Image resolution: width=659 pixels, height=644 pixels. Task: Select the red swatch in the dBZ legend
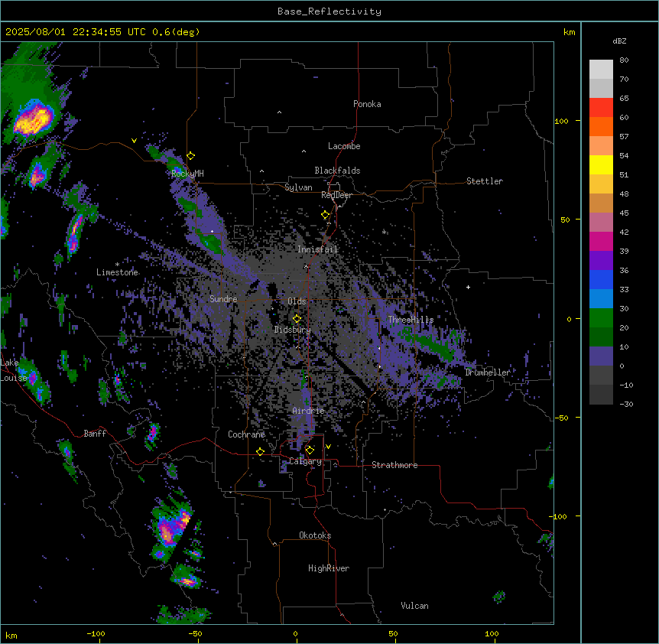601,107
